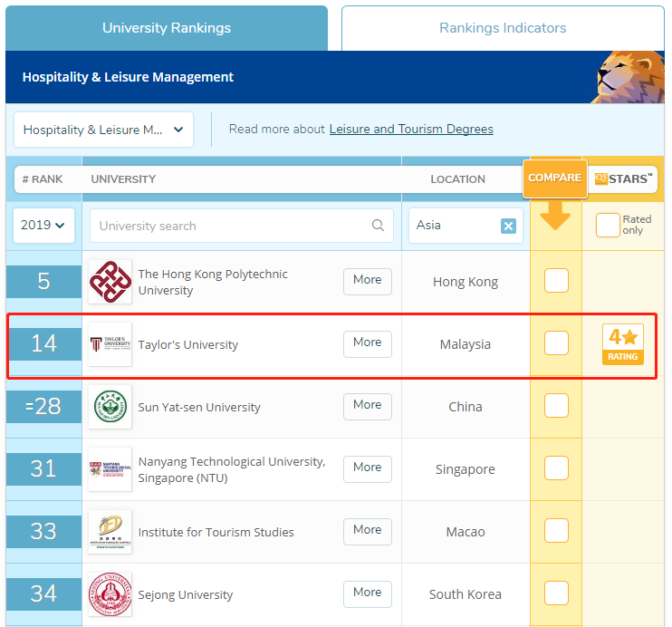672x627 pixels.
Task: Click the South Korea location cell
Action: (x=465, y=594)
